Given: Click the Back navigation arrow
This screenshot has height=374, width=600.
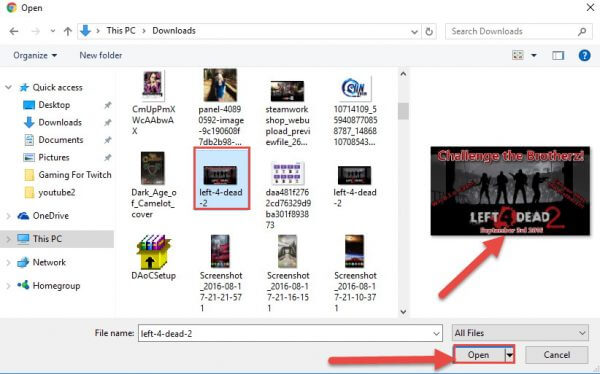Looking at the screenshot, I should (14, 31).
